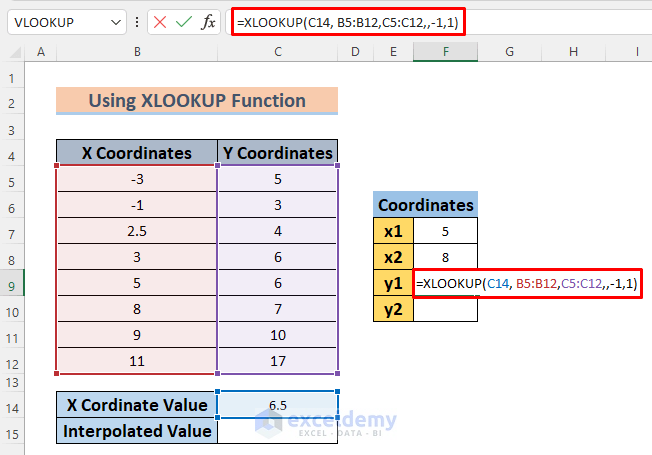The width and height of the screenshot is (652, 455).
Task: Confirm the formula with the checkmark icon
Action: point(183,22)
